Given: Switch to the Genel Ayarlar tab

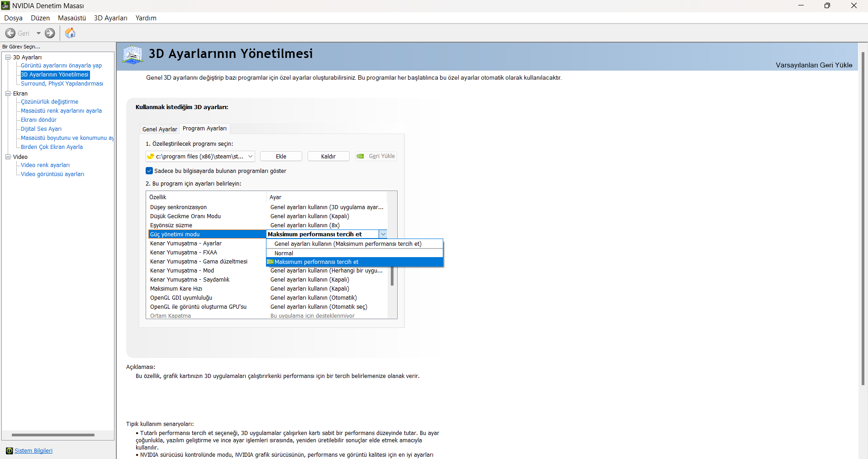Looking at the screenshot, I should 160,129.
